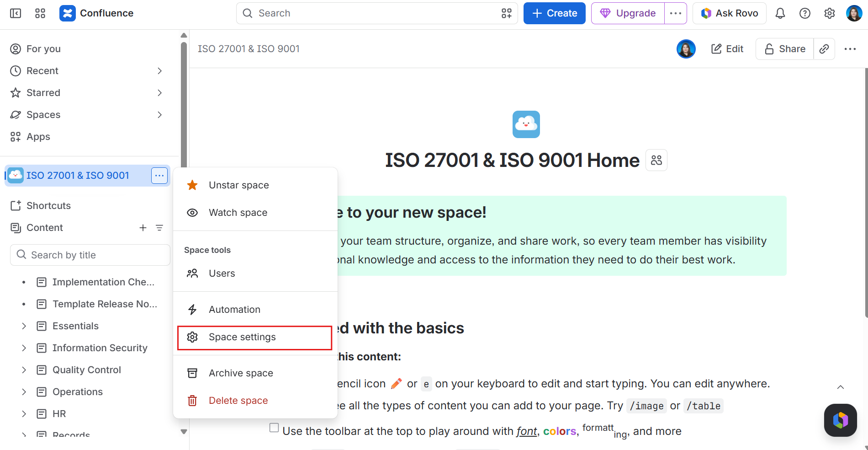Image resolution: width=868 pixels, height=450 pixels.
Task: Collapse the sidebar using the panel icon
Action: [16, 13]
